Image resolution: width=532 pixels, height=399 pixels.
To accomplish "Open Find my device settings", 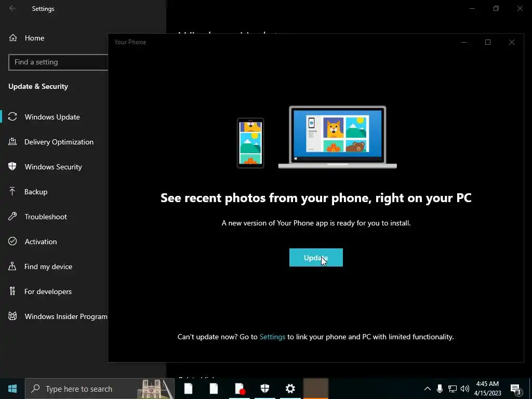I will pyautogui.click(x=48, y=267).
